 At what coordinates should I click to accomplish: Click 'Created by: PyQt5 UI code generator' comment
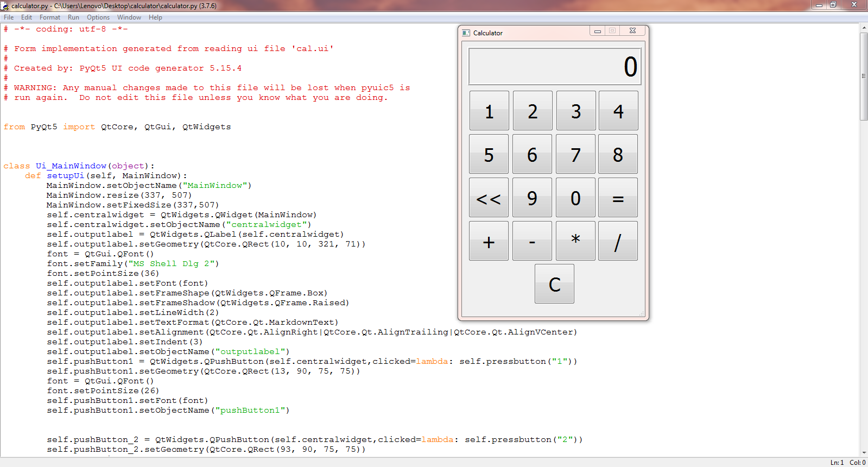[123, 68]
